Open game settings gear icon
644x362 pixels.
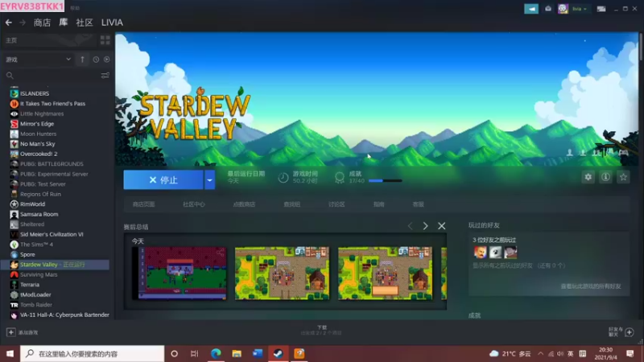click(x=588, y=177)
